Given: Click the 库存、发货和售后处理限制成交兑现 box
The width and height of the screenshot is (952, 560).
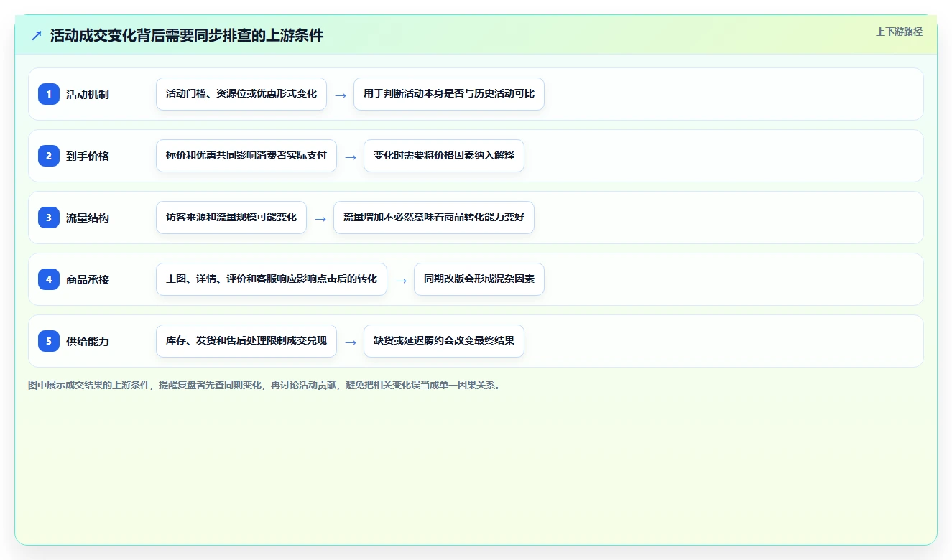Looking at the screenshot, I should (246, 341).
